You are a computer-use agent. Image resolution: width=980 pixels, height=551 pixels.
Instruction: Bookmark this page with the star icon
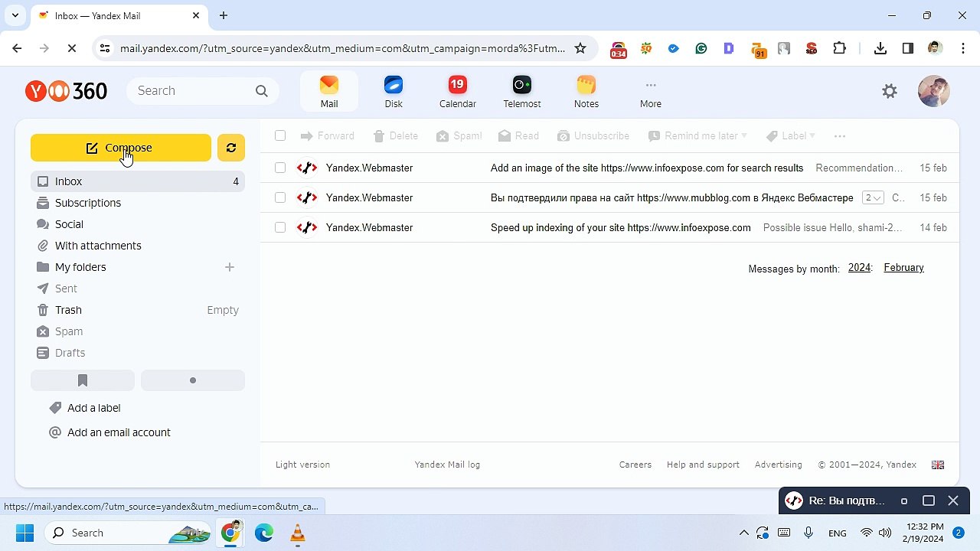[580, 48]
